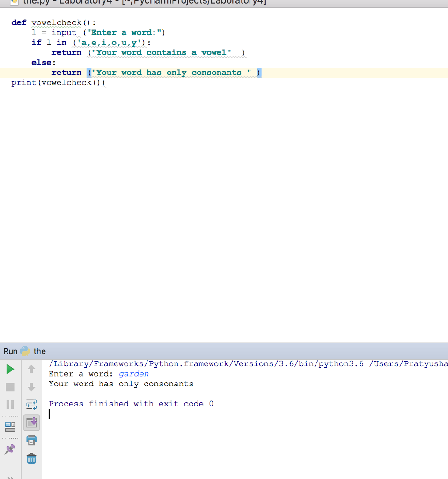The width and height of the screenshot is (448, 479).
Task: Click the Run panel title label
Action: click(10, 351)
